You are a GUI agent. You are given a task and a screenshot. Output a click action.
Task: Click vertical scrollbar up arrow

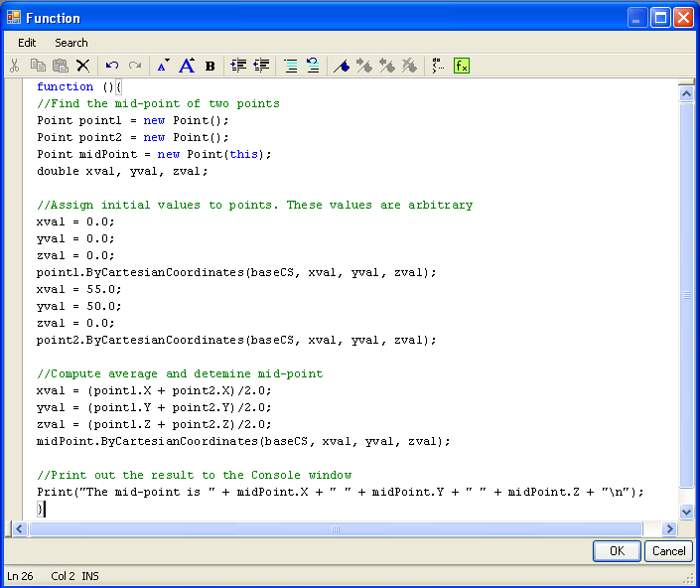[x=687, y=93]
